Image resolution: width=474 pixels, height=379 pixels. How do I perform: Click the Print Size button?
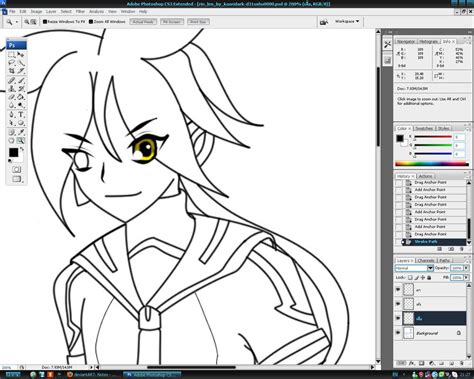coord(198,22)
